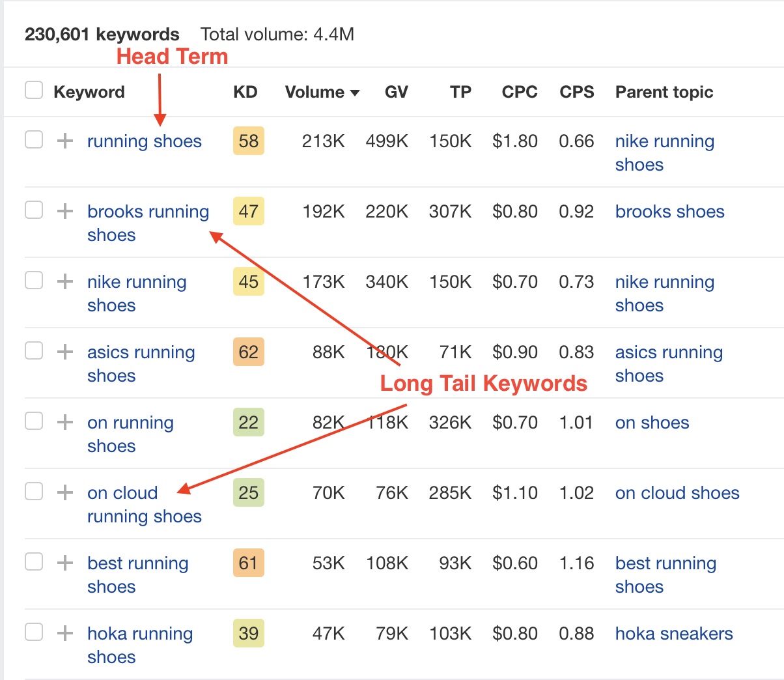The width and height of the screenshot is (784, 680).
Task: Select the brooks running shoes row checkbox
Action: point(34,210)
